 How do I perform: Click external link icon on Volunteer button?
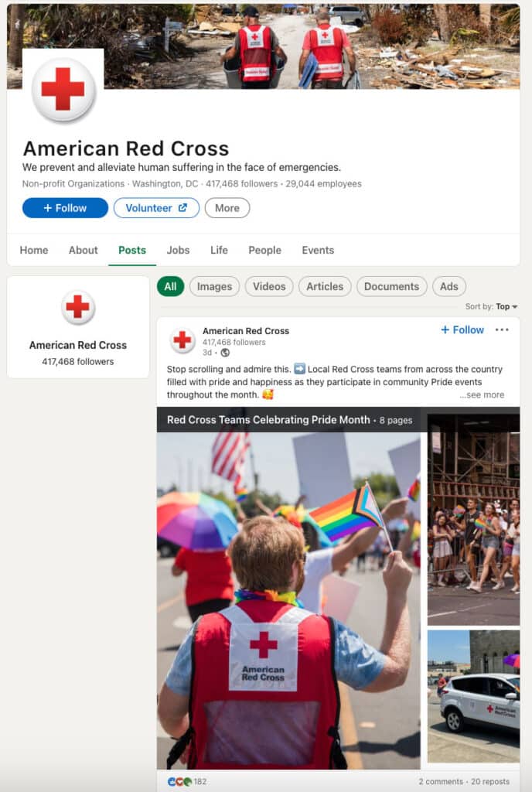182,207
